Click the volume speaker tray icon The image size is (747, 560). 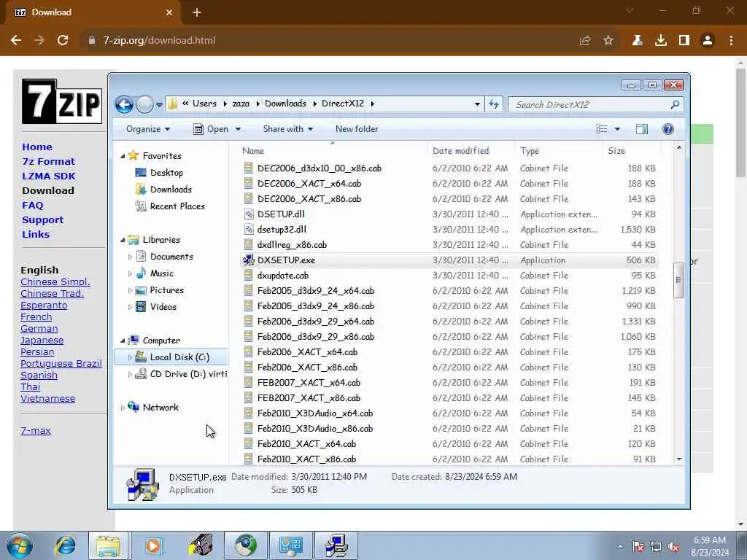point(673,547)
